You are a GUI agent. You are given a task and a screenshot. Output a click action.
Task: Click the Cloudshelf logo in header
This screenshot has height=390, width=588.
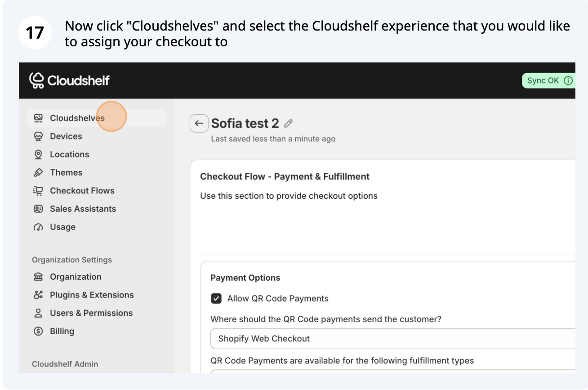69,80
